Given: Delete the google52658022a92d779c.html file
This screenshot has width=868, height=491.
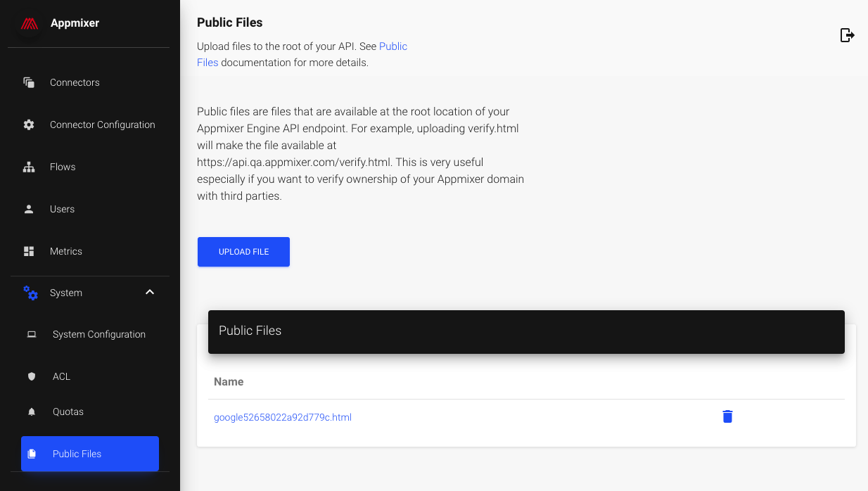Looking at the screenshot, I should click(727, 417).
